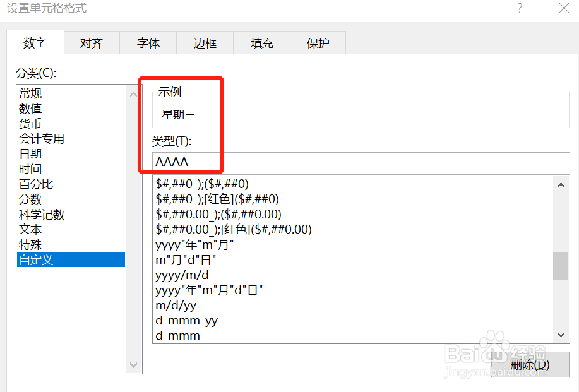Click the 删除(D) button

531,365
